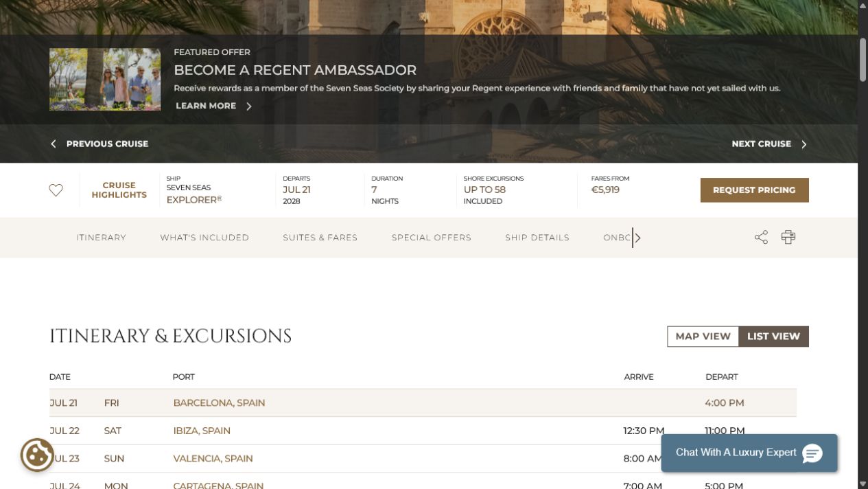Click the Become a Regent Ambassador heading
The image size is (868, 489).
[295, 70]
